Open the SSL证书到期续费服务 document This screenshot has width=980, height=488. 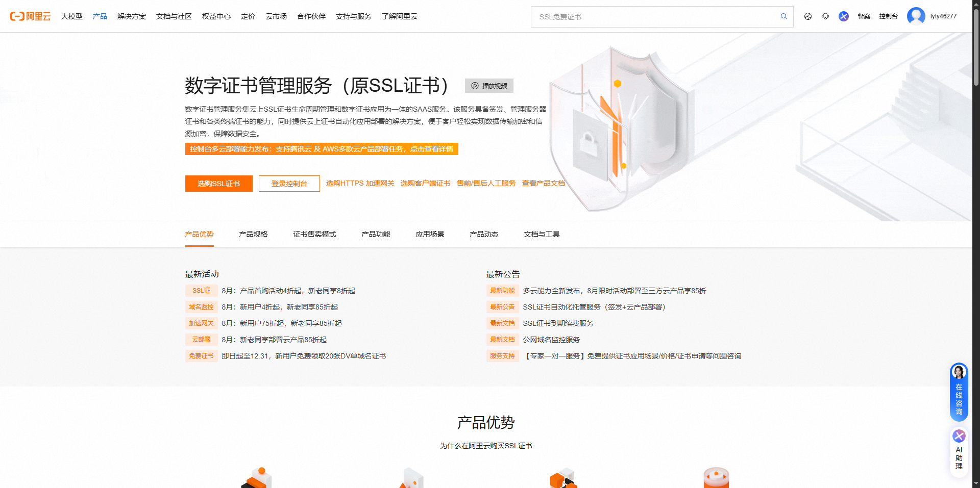click(558, 323)
